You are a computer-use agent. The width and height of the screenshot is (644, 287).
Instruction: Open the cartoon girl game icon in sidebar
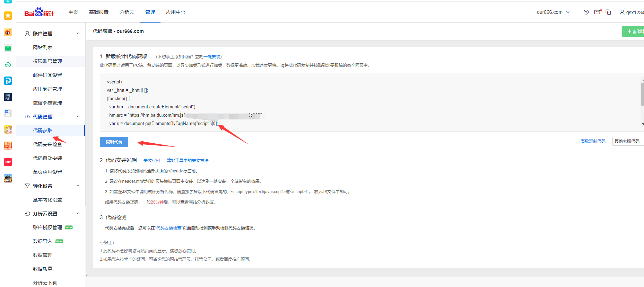coord(8,129)
